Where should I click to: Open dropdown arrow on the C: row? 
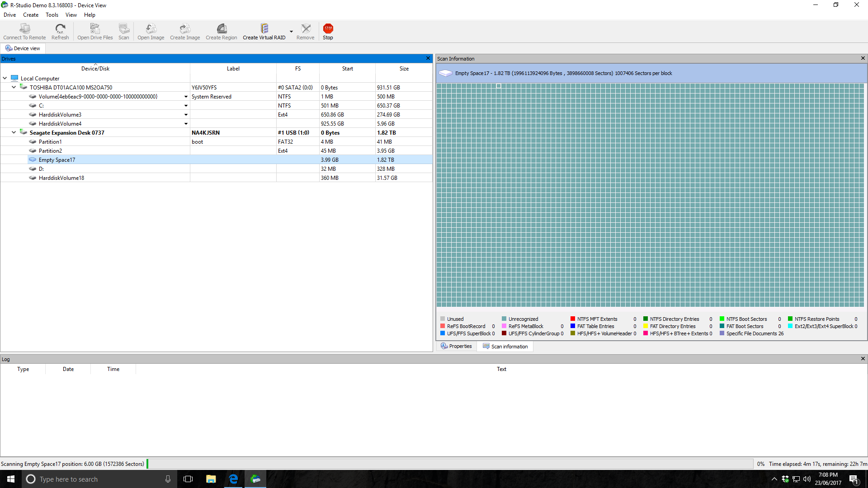coord(186,106)
